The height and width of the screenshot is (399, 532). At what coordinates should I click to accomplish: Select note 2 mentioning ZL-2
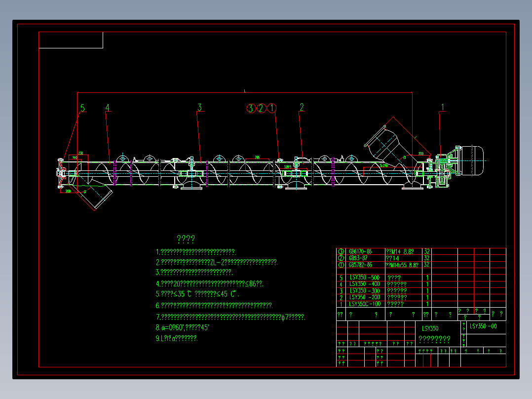pos(217,262)
